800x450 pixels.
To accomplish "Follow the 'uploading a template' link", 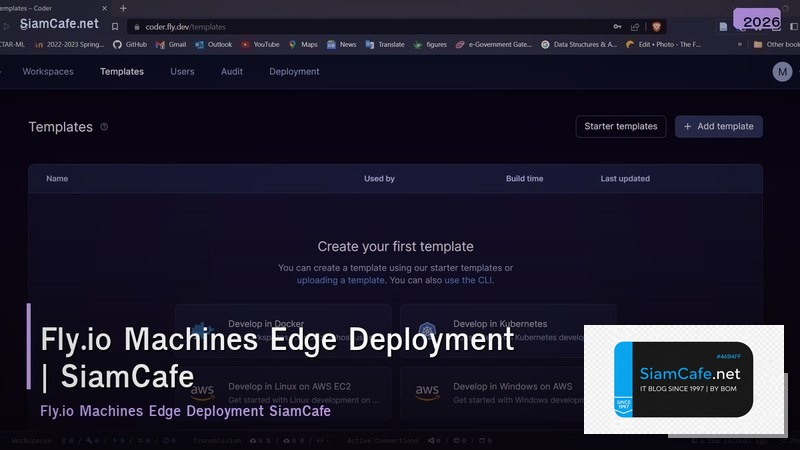I will [340, 280].
